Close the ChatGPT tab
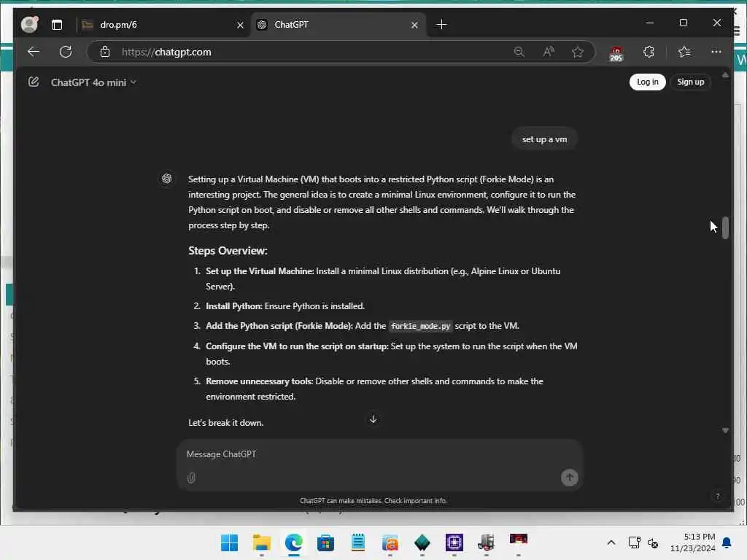This screenshot has width=747, height=560. pos(414,26)
